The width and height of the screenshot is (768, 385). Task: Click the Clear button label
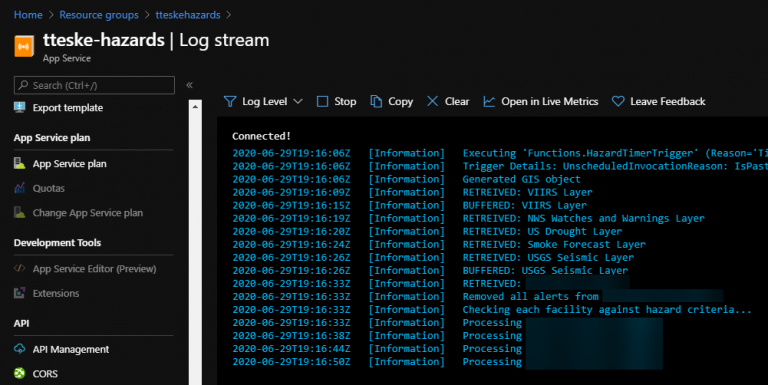tap(457, 101)
